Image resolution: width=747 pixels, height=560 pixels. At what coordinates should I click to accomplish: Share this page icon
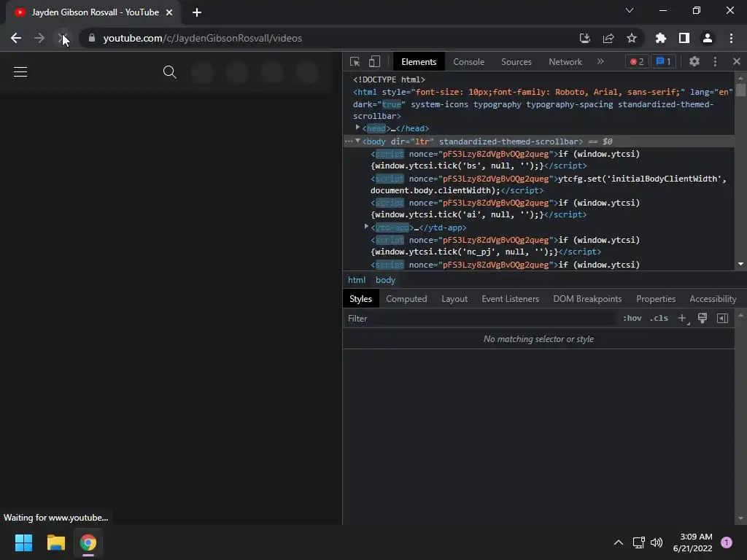point(608,38)
